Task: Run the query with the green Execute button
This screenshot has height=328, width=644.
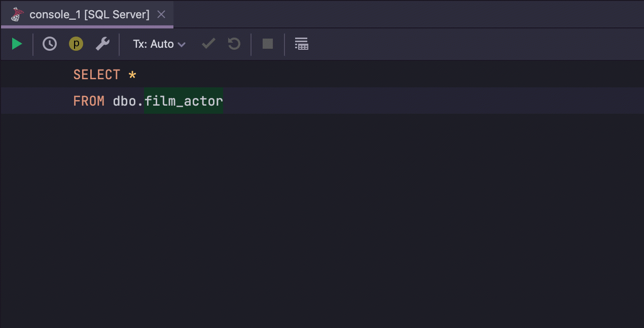Action: [x=17, y=44]
